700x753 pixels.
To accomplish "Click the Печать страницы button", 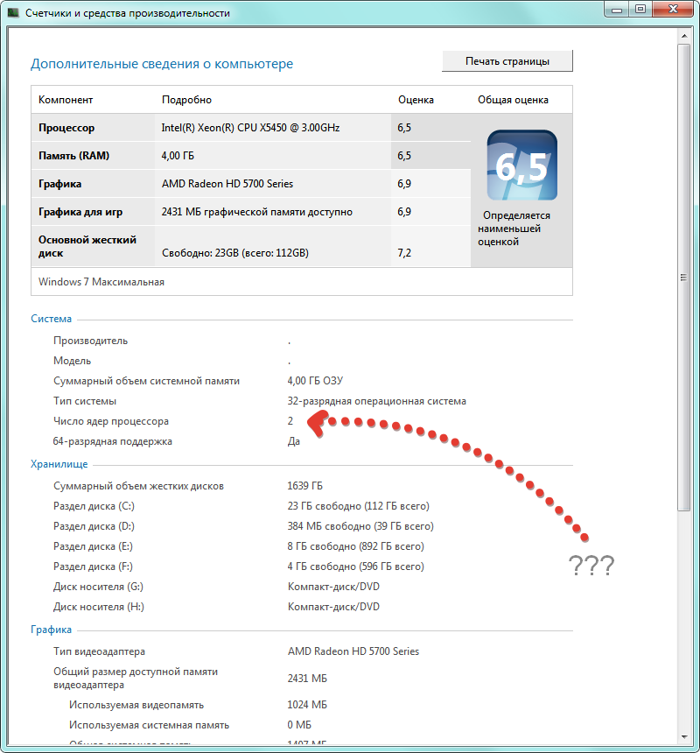I will [x=507, y=61].
